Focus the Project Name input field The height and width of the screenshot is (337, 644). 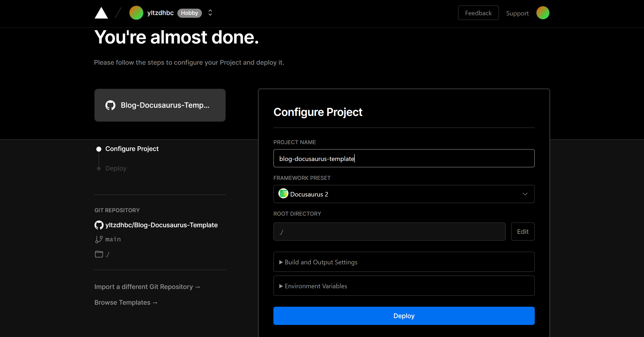click(x=404, y=158)
